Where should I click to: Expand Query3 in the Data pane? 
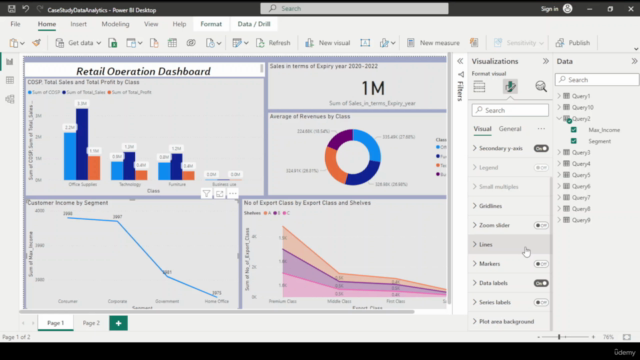click(x=559, y=152)
